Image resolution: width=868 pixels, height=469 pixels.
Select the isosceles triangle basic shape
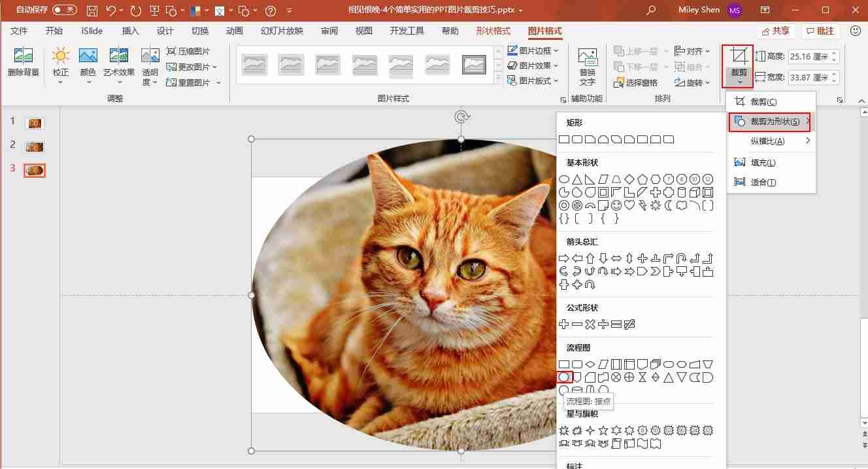[x=577, y=179]
